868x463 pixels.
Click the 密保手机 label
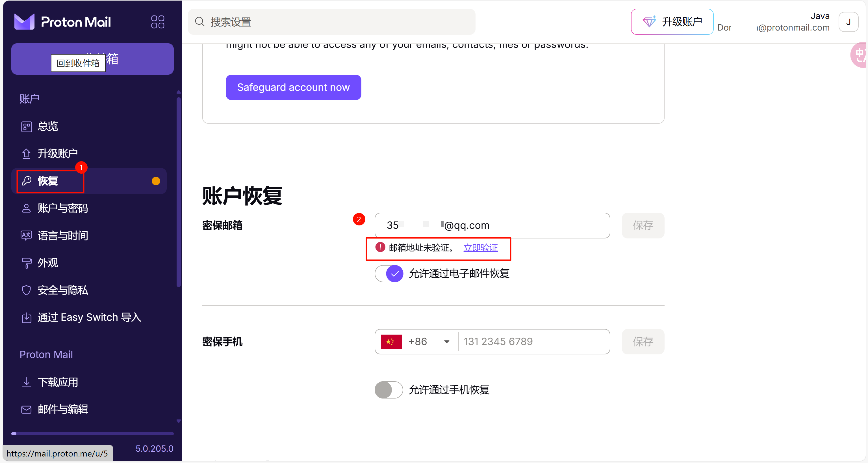coord(222,342)
